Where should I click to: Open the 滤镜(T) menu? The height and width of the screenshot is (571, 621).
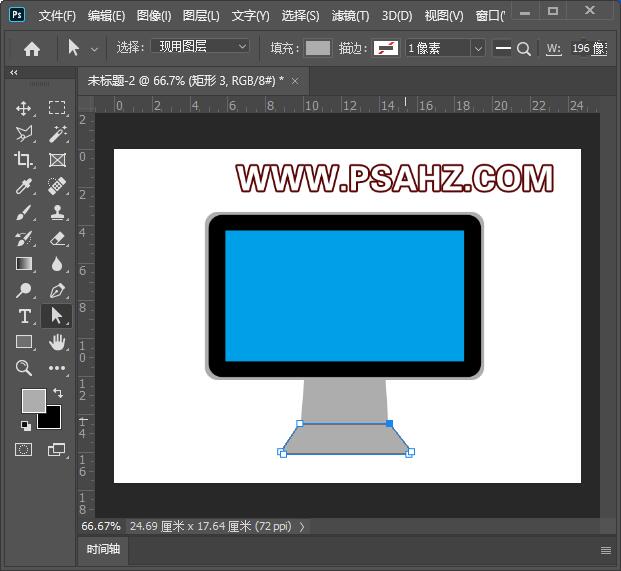pyautogui.click(x=350, y=16)
